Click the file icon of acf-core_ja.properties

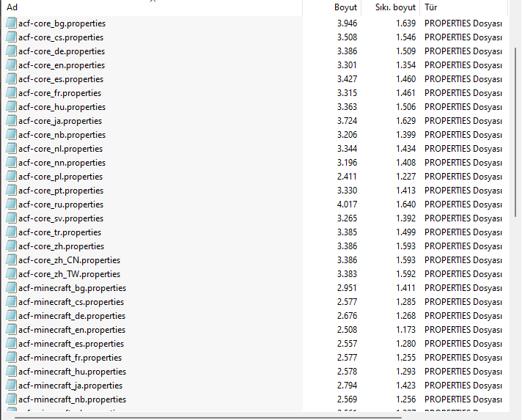[x=11, y=120]
